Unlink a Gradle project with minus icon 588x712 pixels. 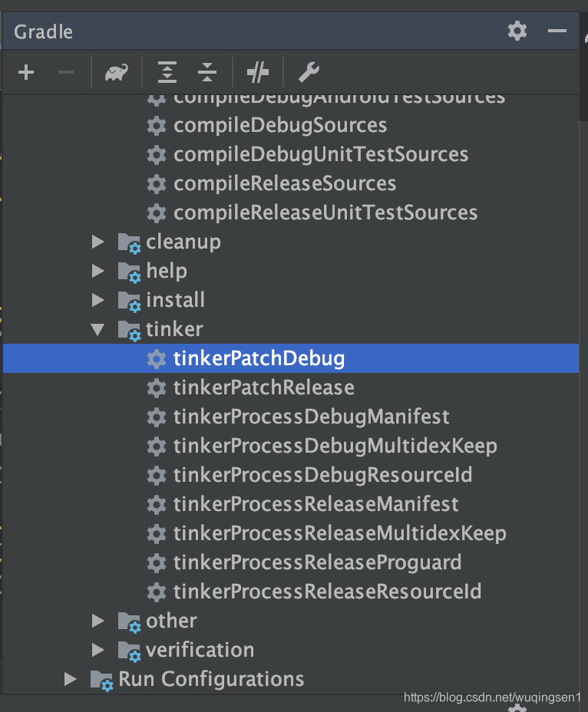point(65,72)
